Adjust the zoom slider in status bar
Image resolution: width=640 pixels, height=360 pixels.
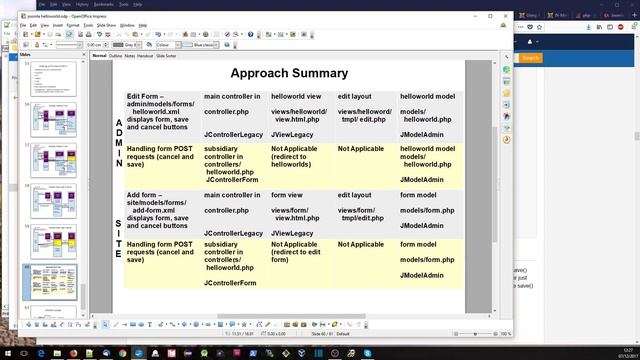click(x=475, y=334)
